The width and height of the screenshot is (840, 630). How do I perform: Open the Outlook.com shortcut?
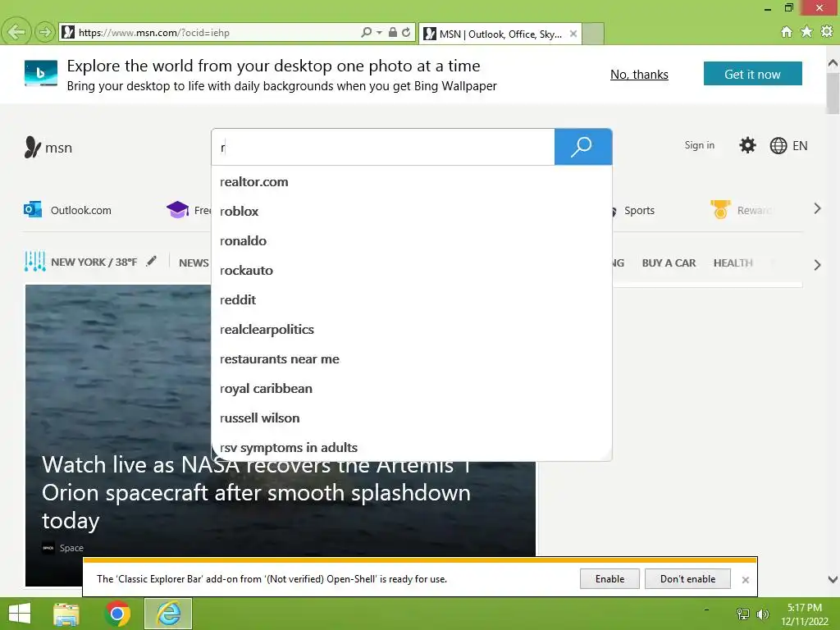pyautogui.click(x=67, y=210)
